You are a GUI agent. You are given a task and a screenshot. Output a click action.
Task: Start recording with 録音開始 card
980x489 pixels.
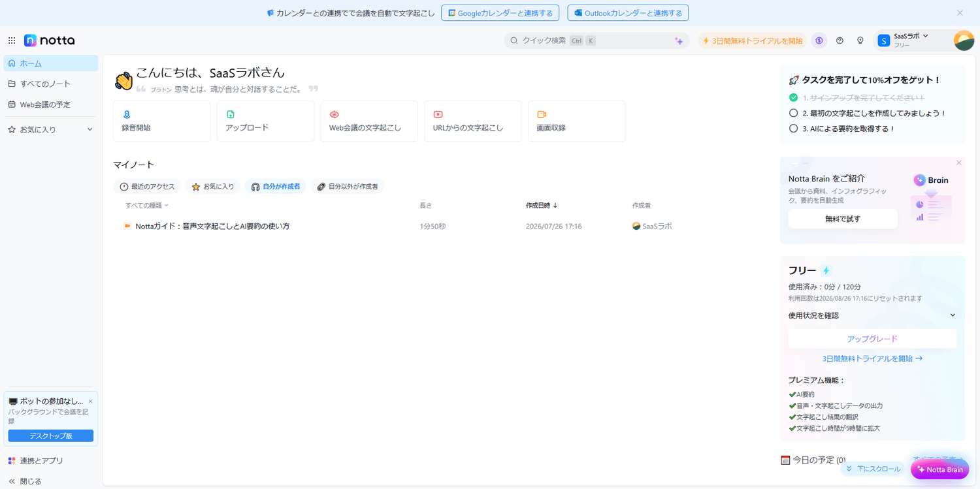coord(162,121)
